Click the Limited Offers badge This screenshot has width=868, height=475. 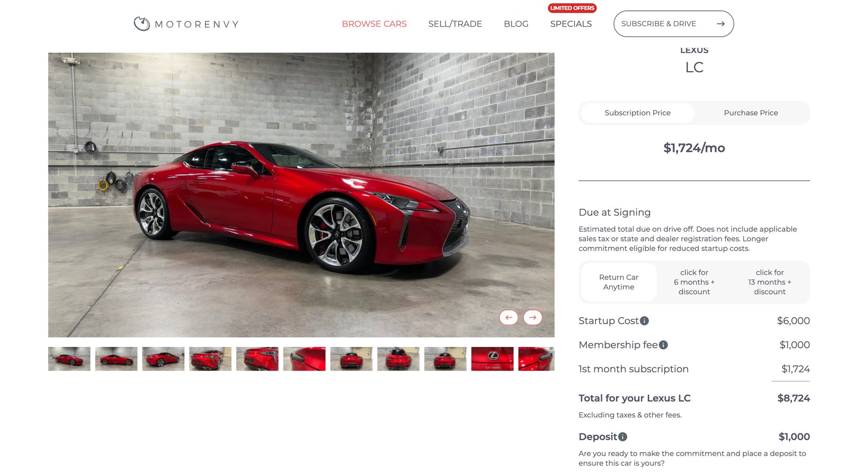coord(572,8)
